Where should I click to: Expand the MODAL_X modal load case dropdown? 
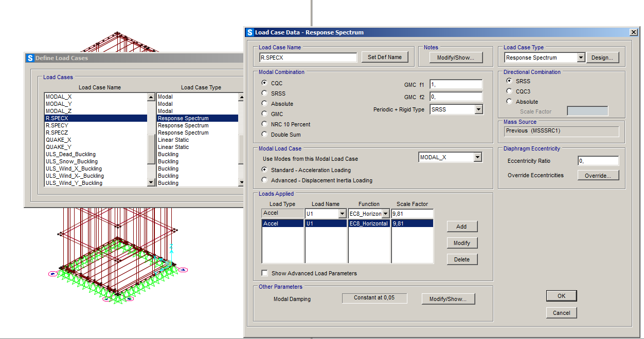click(x=478, y=157)
